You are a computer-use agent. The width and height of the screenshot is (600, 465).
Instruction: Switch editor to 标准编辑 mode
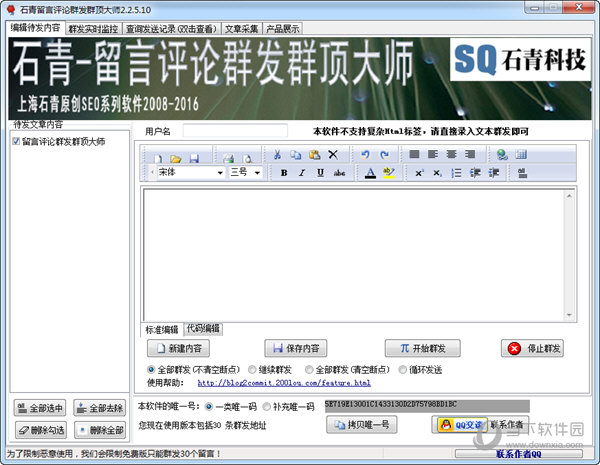tap(162, 330)
